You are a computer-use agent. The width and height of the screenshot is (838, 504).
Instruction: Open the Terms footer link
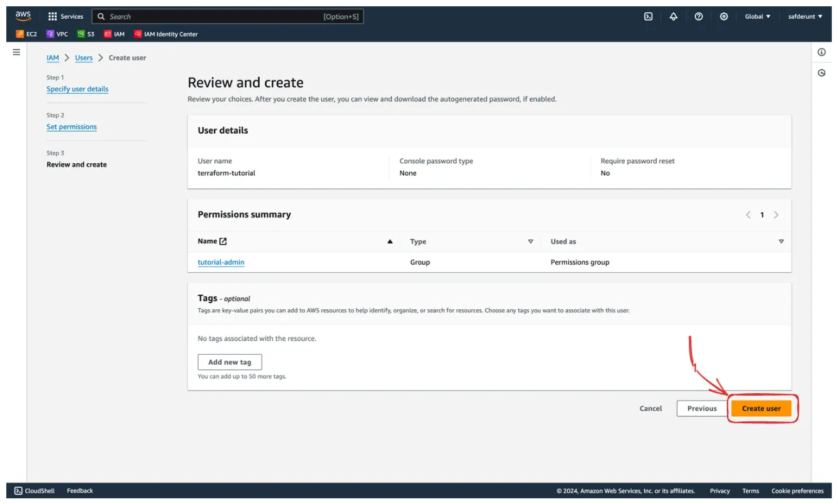[x=750, y=491]
